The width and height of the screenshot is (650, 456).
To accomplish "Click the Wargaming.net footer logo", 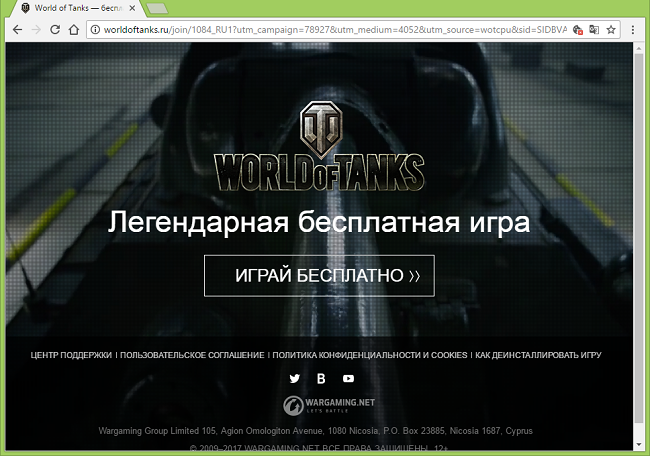I will pos(320,406).
